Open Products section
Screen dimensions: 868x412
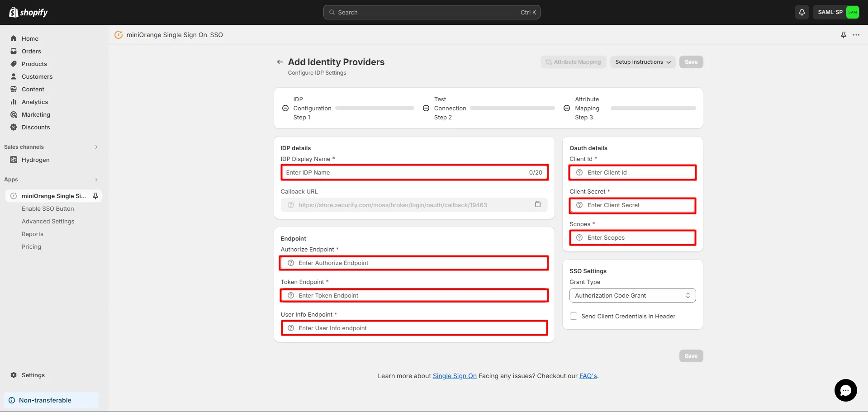pyautogui.click(x=34, y=64)
